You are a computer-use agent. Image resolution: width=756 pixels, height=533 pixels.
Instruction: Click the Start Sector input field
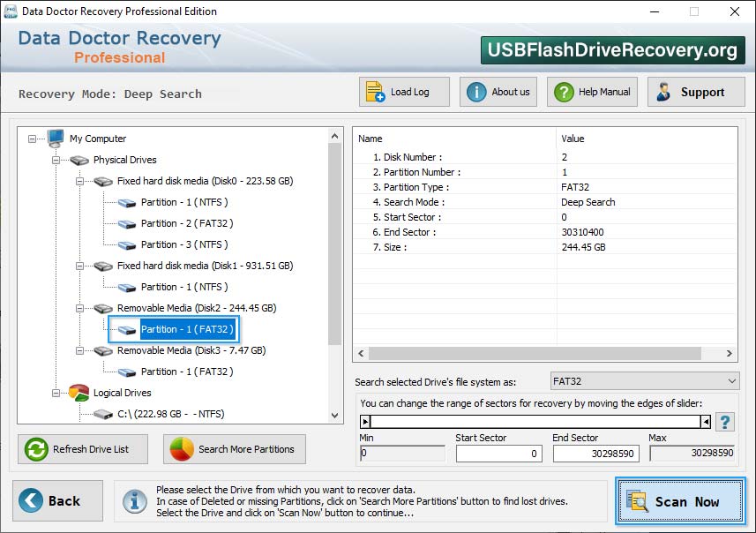click(499, 454)
